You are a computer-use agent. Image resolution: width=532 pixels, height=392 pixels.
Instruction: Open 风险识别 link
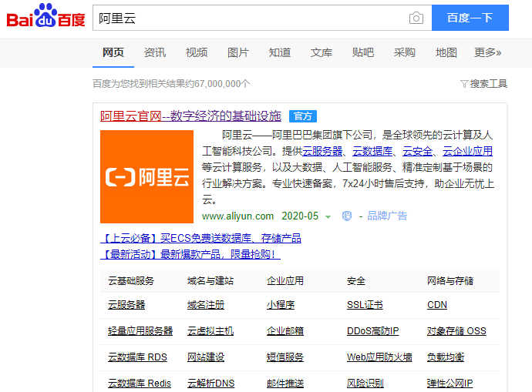tap(365, 384)
